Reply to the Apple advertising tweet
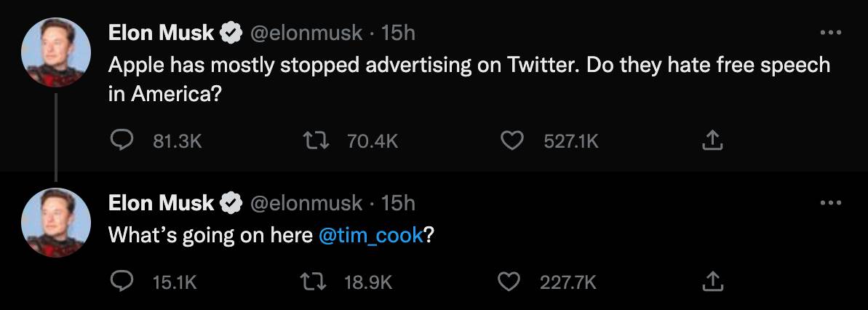868x310 pixels. [119, 140]
